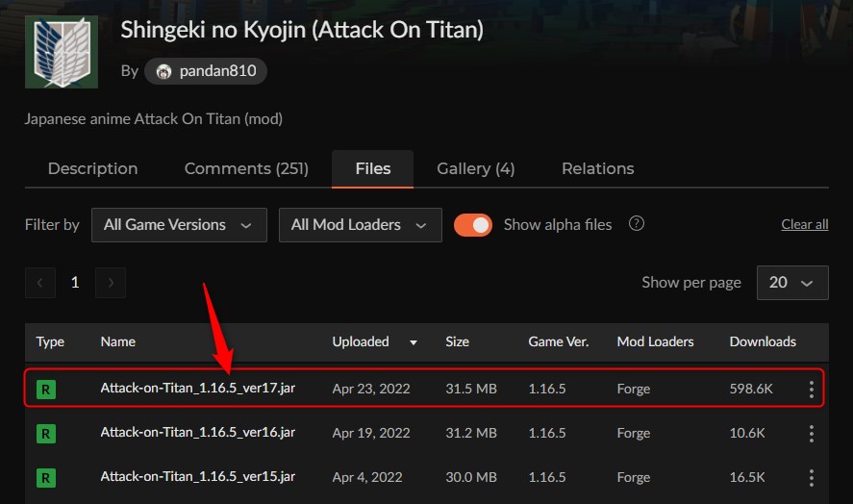Click the Apr 4, 2022 upload date
This screenshot has height=504, width=853.
pos(367,477)
